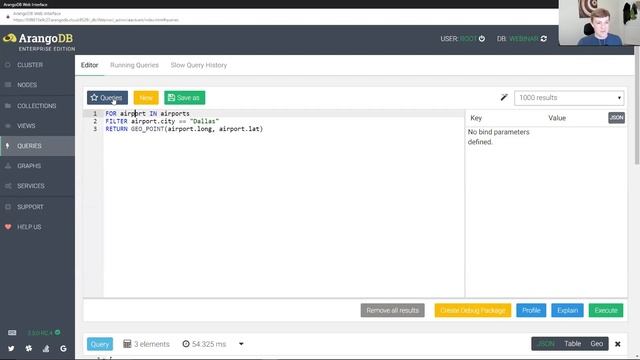
Task: Open the 1000 results dropdown
Action: (x=569, y=98)
